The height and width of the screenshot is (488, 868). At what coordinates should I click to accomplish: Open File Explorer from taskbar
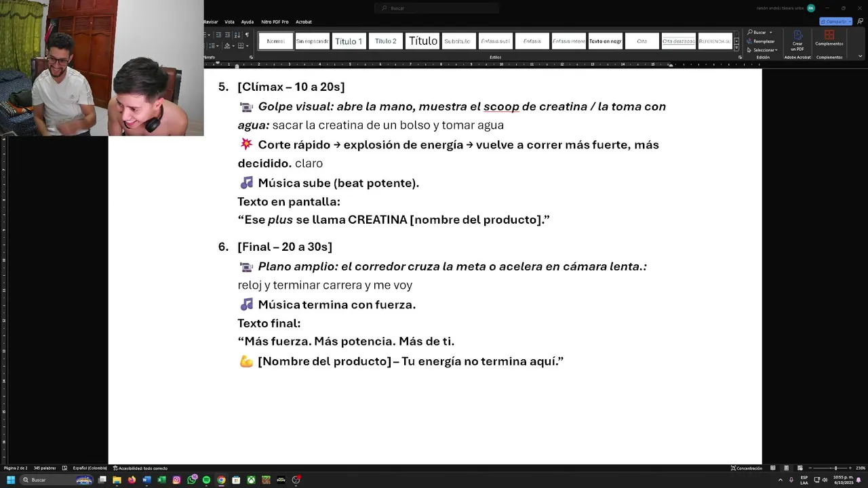coord(117,480)
